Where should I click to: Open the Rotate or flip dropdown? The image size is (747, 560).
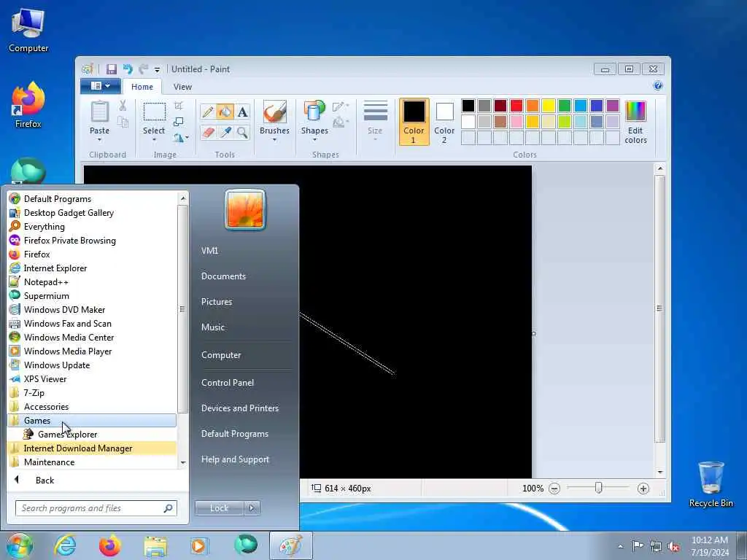181,138
